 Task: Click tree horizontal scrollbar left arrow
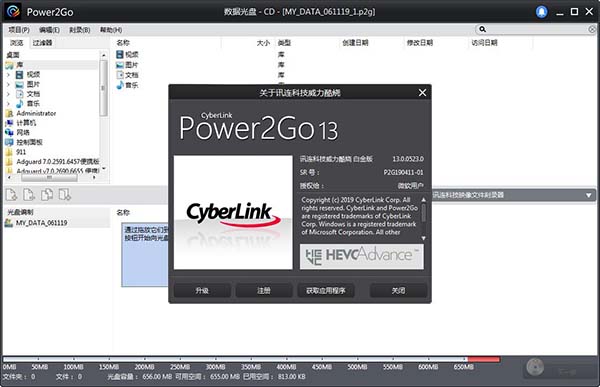[9, 178]
